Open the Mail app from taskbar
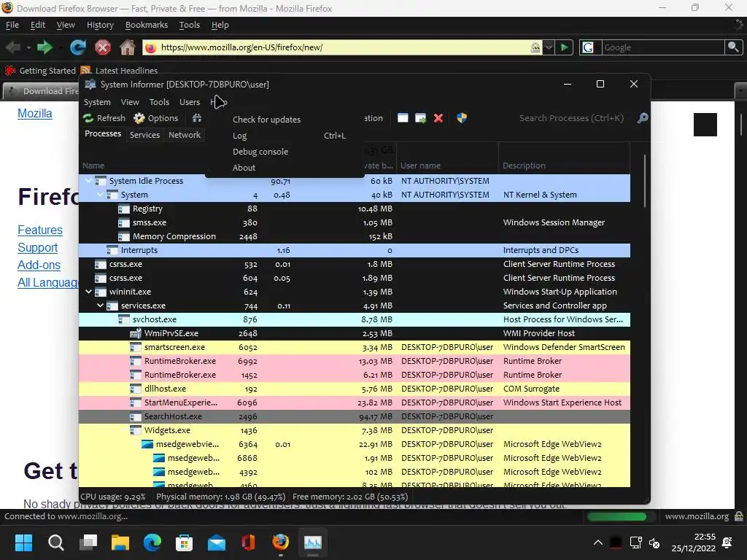 (x=217, y=542)
